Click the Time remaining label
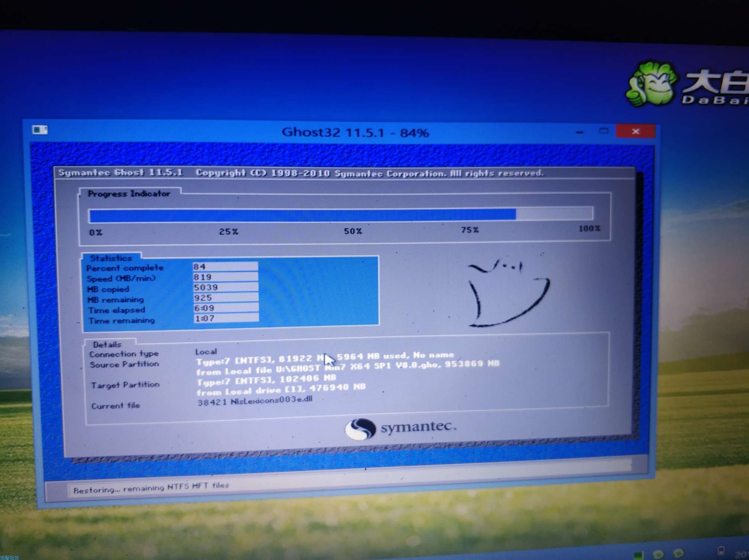This screenshot has height=560, width=749. click(121, 320)
